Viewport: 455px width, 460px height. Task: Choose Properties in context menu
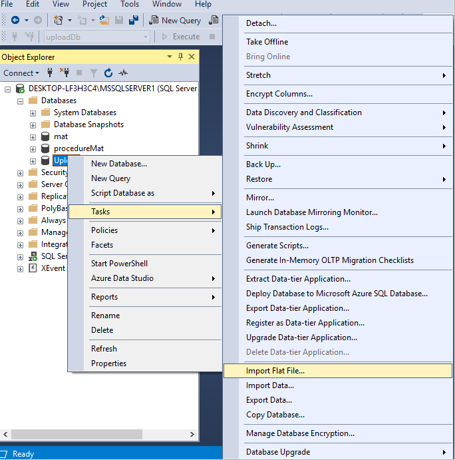[145, 363]
